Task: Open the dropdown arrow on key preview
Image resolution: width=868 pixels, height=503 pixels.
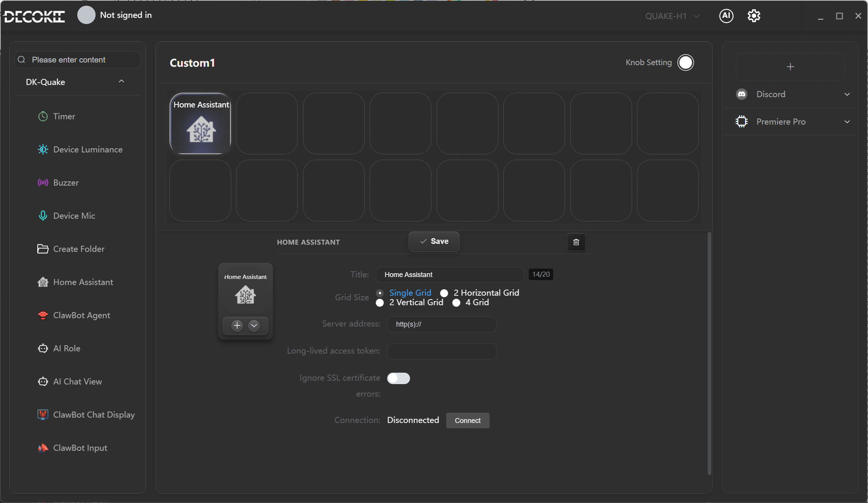Action: click(x=254, y=325)
